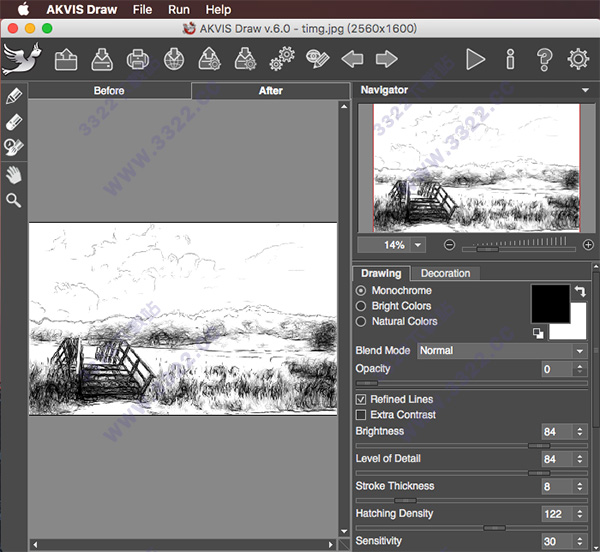Pick the Hand pan tool
This screenshot has height=552, width=600.
tap(14, 174)
